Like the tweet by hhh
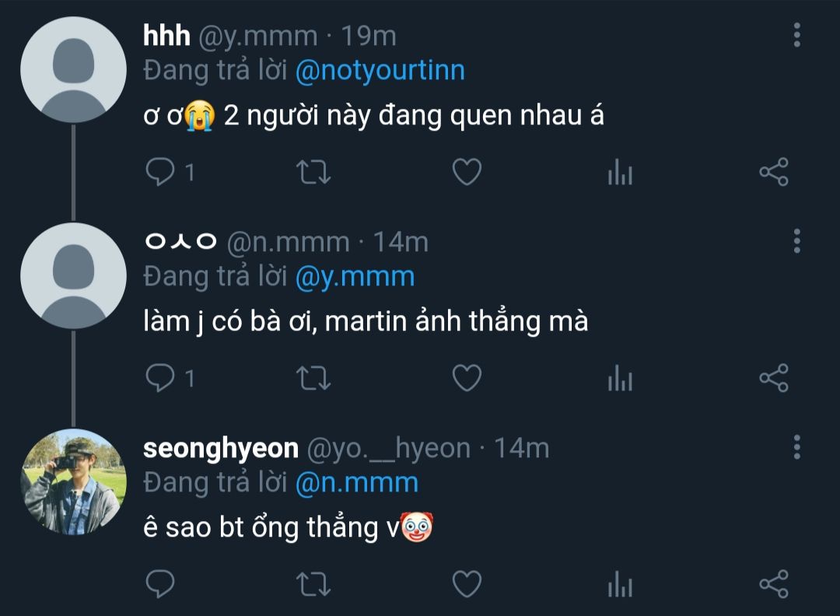 tap(467, 172)
